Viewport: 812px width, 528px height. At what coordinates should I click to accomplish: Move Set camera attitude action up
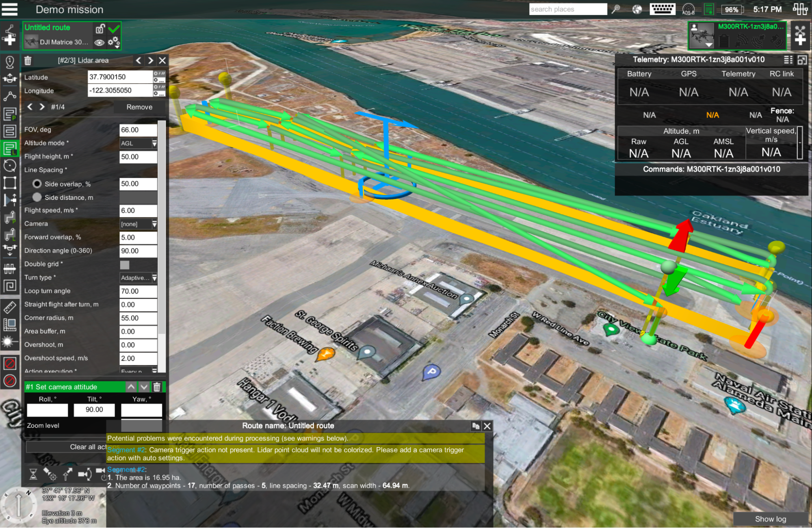(132, 387)
